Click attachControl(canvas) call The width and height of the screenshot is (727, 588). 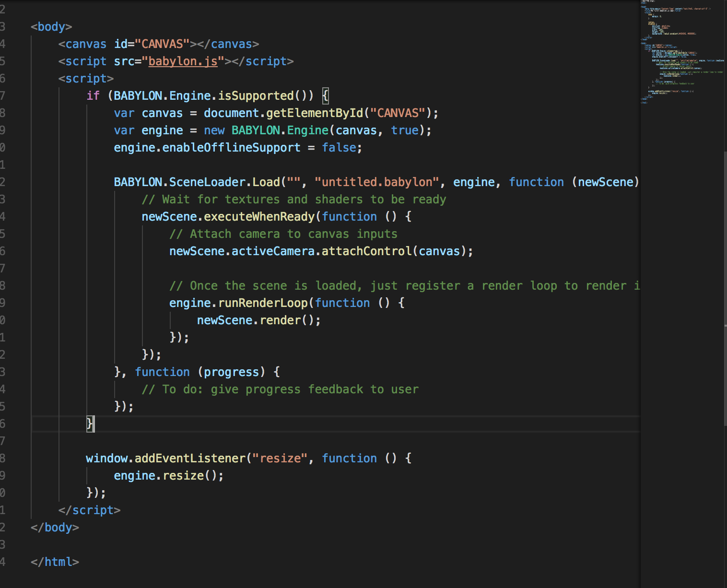(x=398, y=251)
